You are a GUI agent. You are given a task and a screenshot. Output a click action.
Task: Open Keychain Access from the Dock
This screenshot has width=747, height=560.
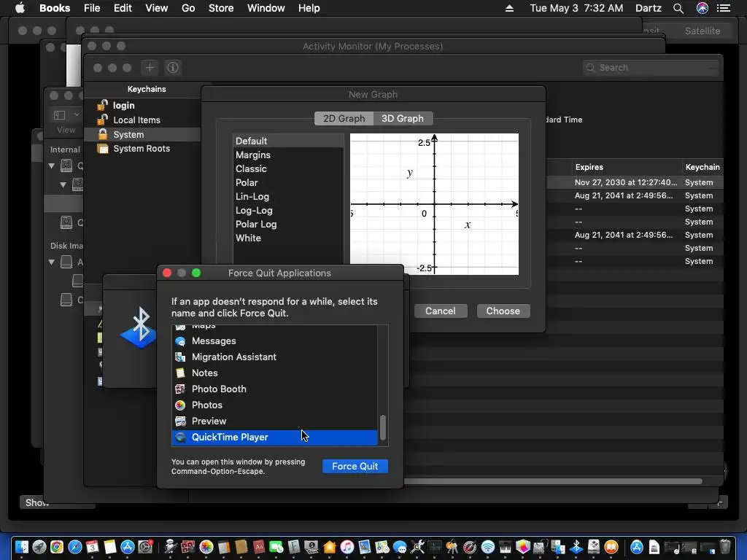[452, 547]
